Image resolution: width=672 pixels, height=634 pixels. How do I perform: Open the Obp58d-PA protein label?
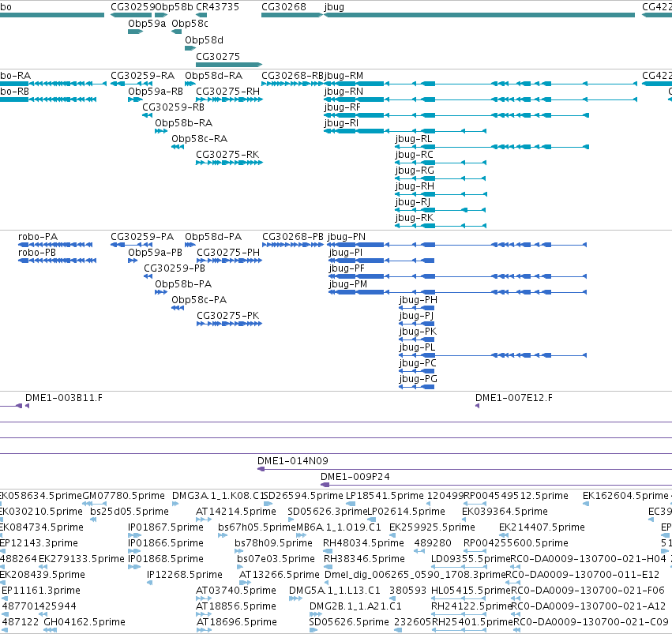pyautogui.click(x=213, y=237)
